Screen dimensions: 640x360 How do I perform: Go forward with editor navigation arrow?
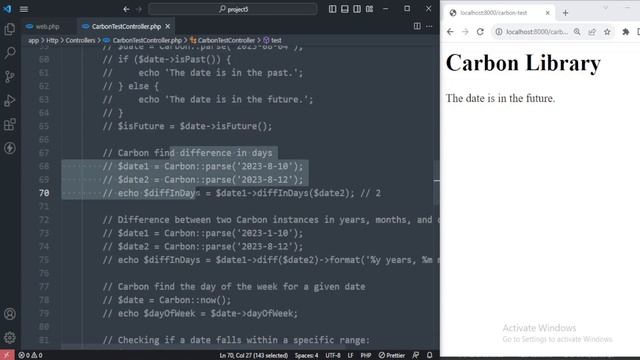pyautogui.click(x=139, y=9)
